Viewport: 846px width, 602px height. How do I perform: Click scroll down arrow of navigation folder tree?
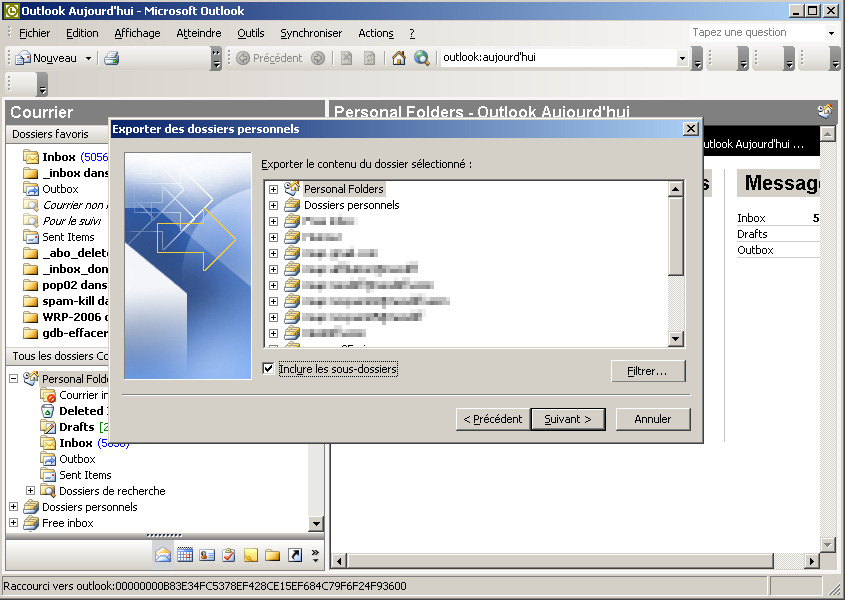tap(316, 523)
